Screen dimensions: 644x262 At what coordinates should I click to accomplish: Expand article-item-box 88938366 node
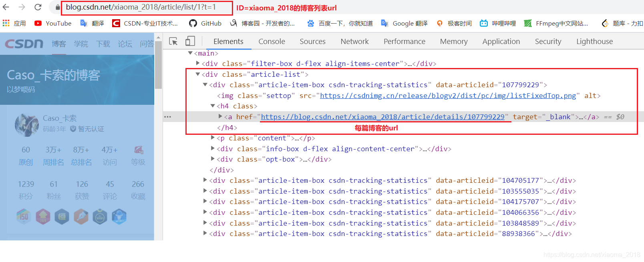pyautogui.click(x=205, y=233)
